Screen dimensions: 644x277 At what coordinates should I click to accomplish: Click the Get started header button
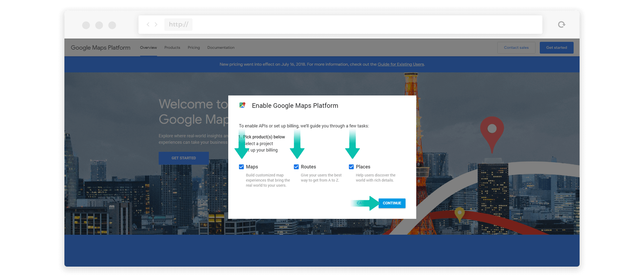tap(556, 48)
